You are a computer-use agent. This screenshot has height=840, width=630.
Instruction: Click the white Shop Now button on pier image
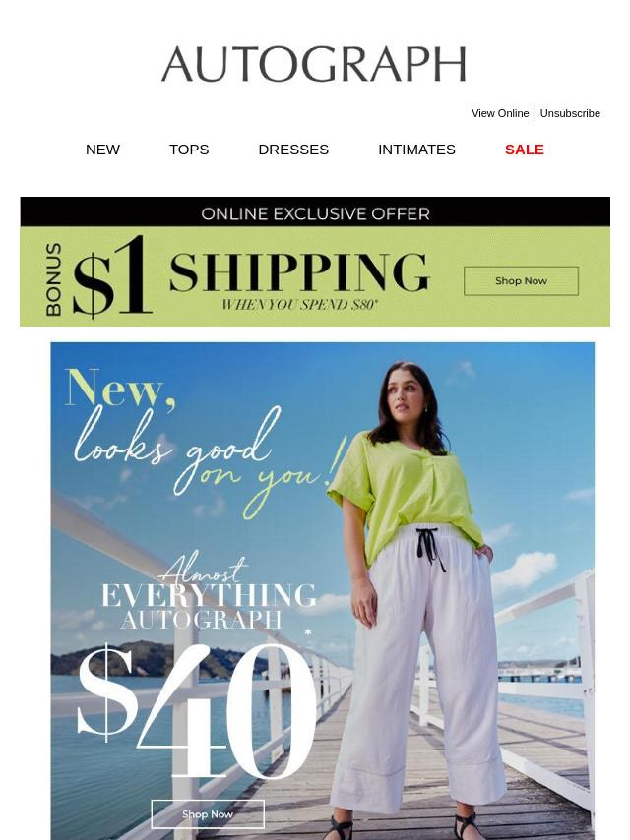click(208, 814)
